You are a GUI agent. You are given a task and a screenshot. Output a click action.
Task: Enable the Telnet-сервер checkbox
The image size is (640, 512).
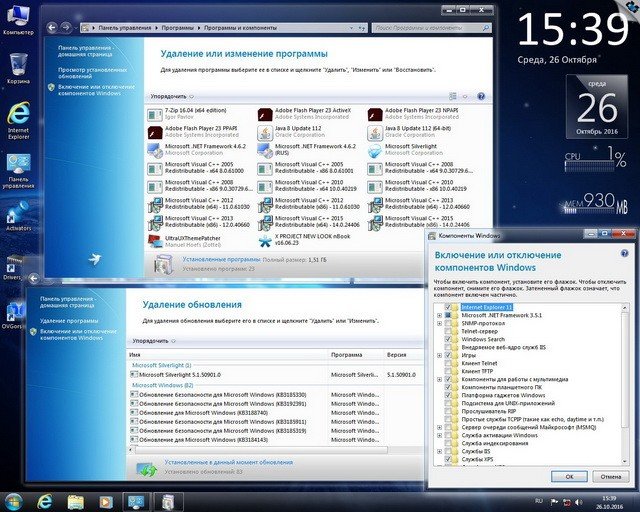coord(448,331)
